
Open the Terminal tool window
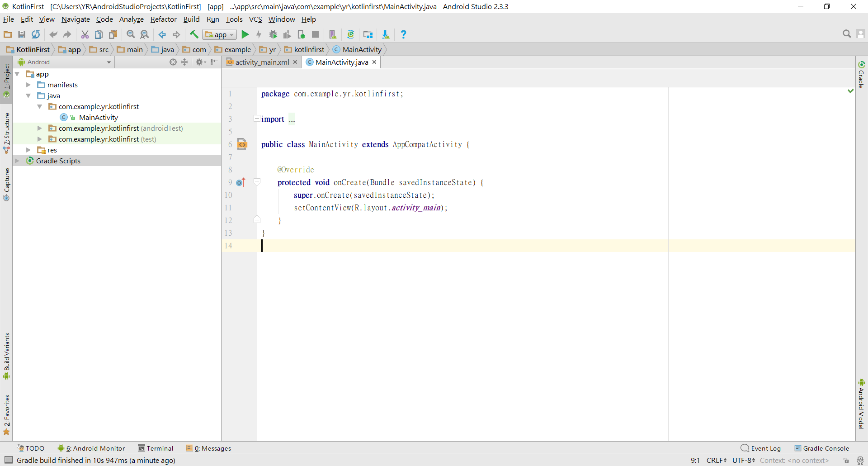coord(156,448)
